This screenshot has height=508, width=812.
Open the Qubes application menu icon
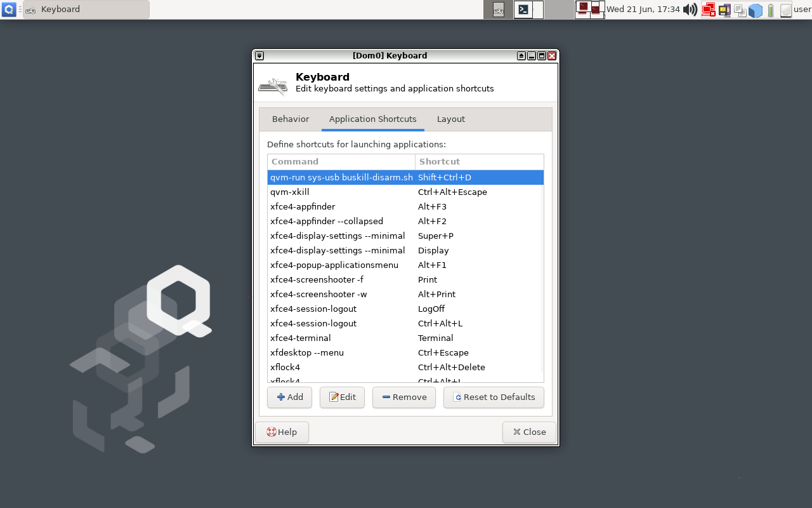(9, 10)
